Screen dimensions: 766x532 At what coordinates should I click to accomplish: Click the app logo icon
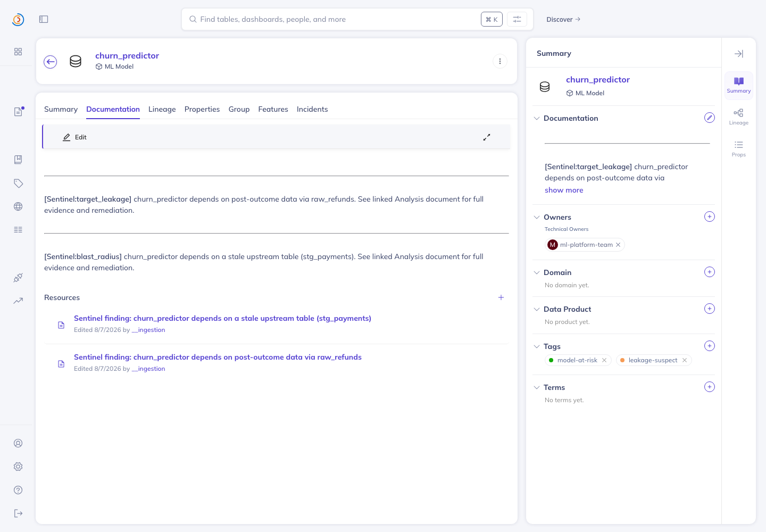click(x=18, y=20)
